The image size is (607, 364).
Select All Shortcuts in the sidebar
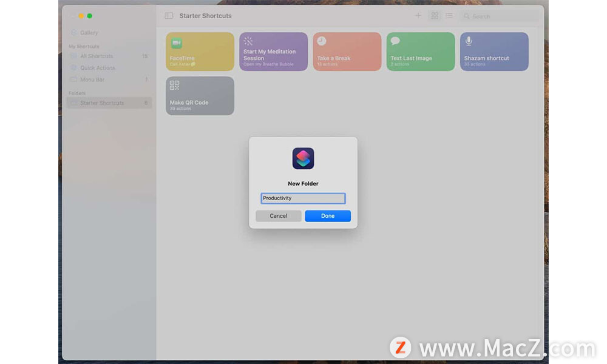pyautogui.click(x=109, y=56)
